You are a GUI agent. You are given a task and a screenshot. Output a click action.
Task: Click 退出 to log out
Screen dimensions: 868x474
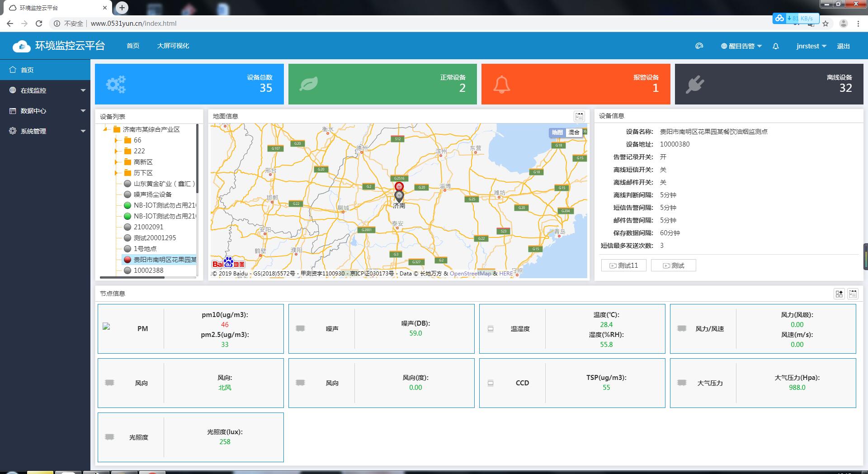(843, 46)
